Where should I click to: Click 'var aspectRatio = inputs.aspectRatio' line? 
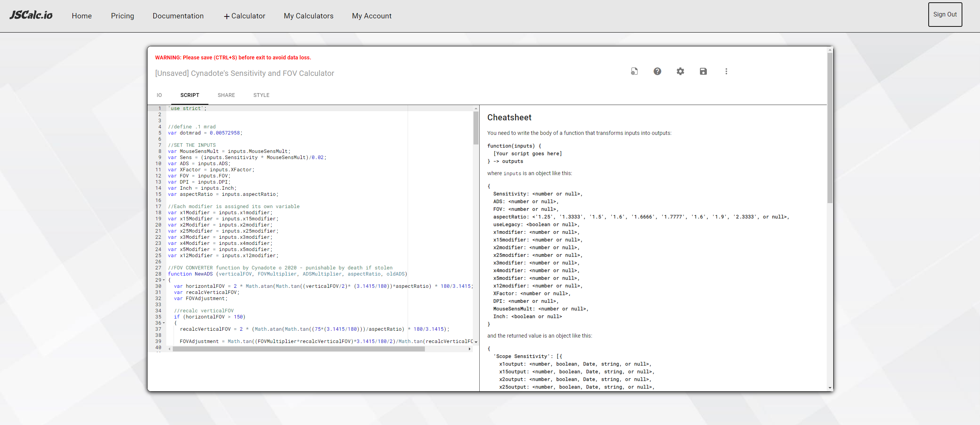coord(223,194)
